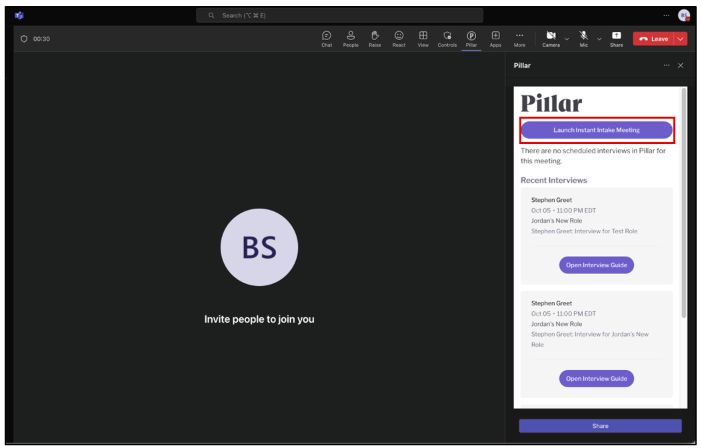Image resolution: width=701 pixels, height=448 pixels.
Task: Open Interview Guide for Test Role interview
Action: [596, 265]
